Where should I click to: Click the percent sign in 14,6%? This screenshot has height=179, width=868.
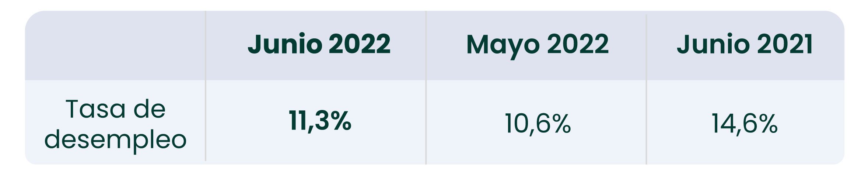point(767,123)
